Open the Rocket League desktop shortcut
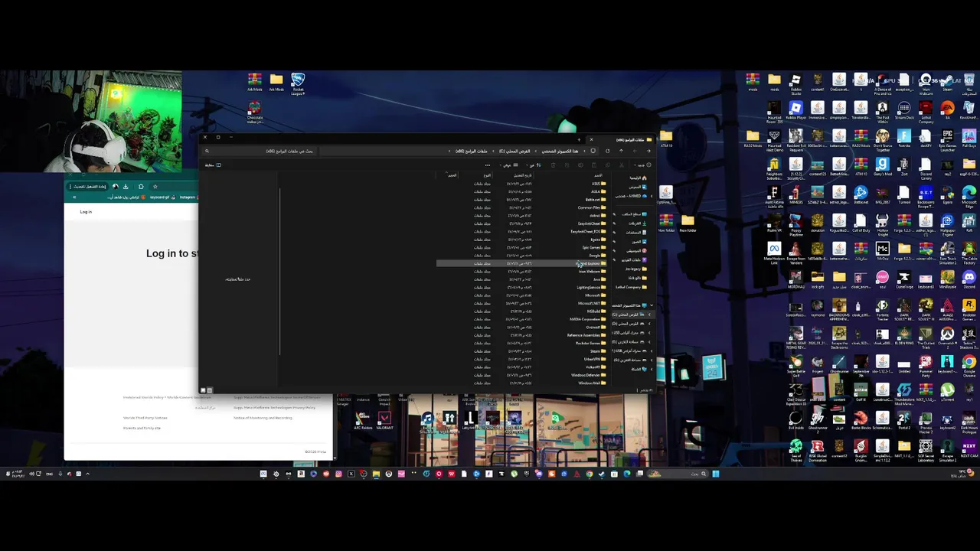The image size is (980, 551). (x=298, y=83)
